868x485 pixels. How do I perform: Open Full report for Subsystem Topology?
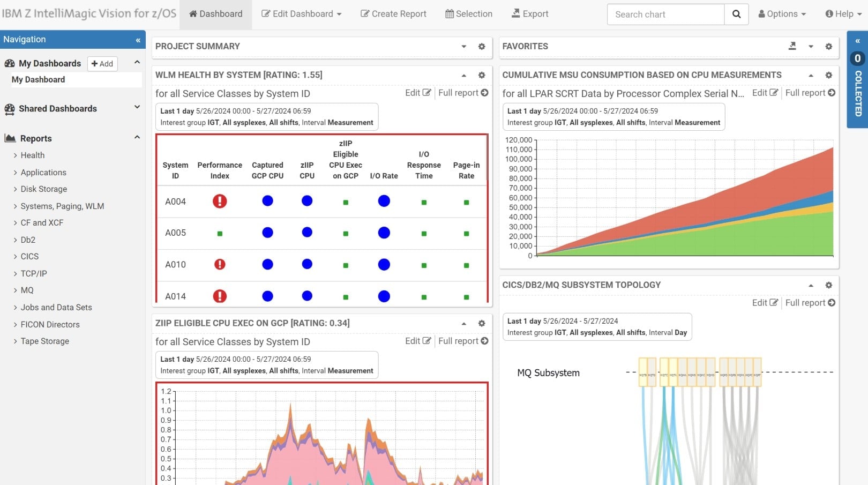click(810, 303)
